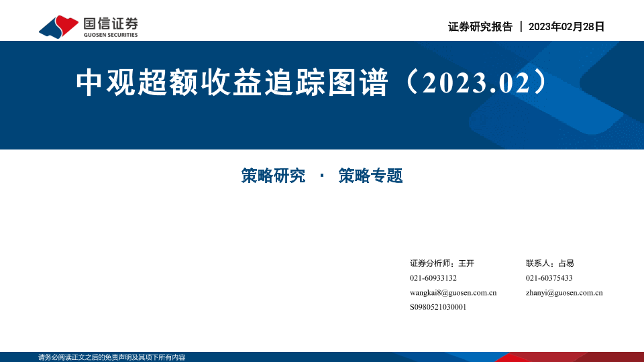Select the 策略研究 subtitle text

tap(273, 176)
